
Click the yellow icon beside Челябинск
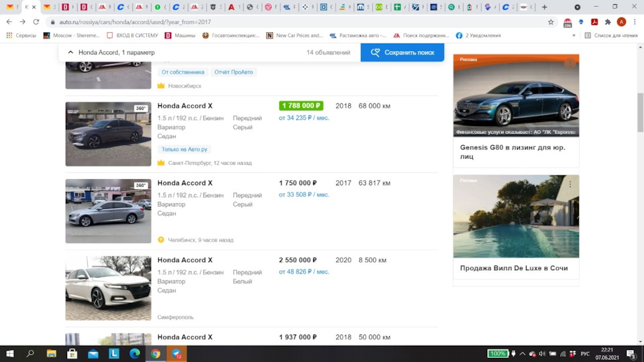(x=161, y=240)
